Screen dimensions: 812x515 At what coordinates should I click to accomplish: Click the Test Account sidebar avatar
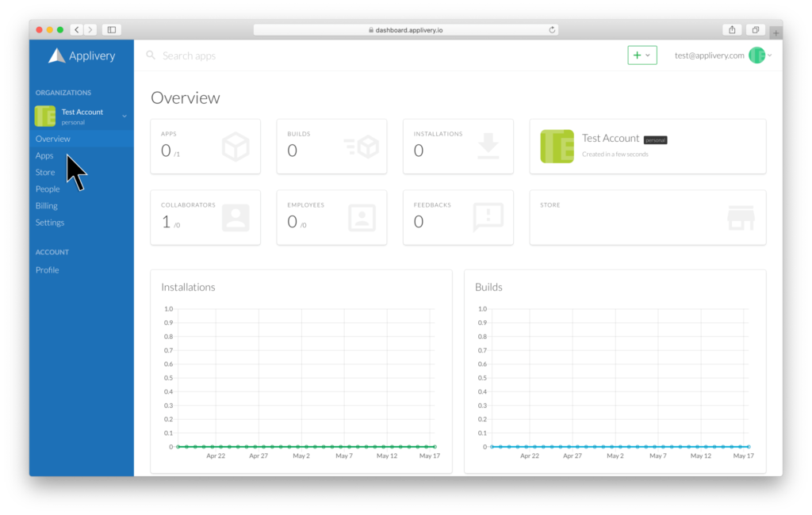(45, 116)
